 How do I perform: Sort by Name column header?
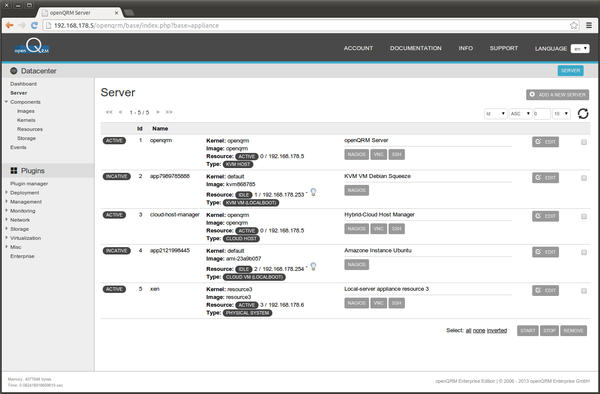(x=160, y=129)
